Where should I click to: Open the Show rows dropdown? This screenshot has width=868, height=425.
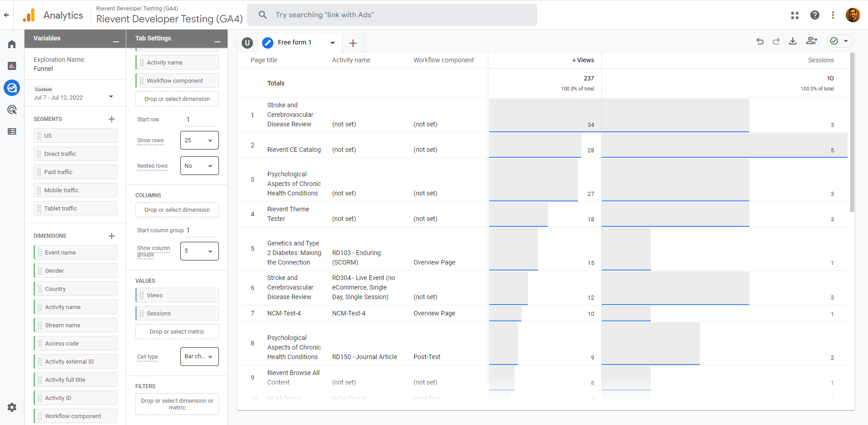[x=199, y=140]
